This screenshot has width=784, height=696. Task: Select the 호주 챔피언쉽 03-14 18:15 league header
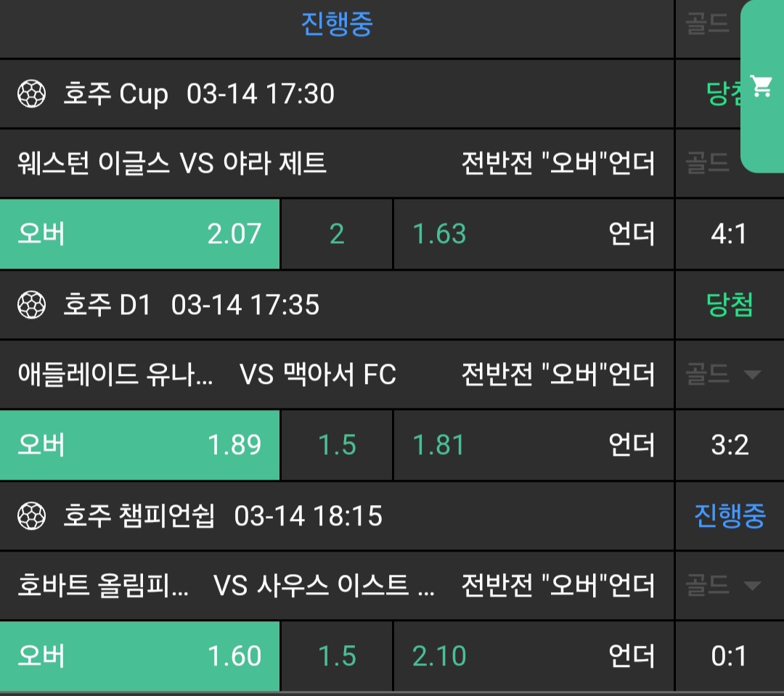pos(222,517)
